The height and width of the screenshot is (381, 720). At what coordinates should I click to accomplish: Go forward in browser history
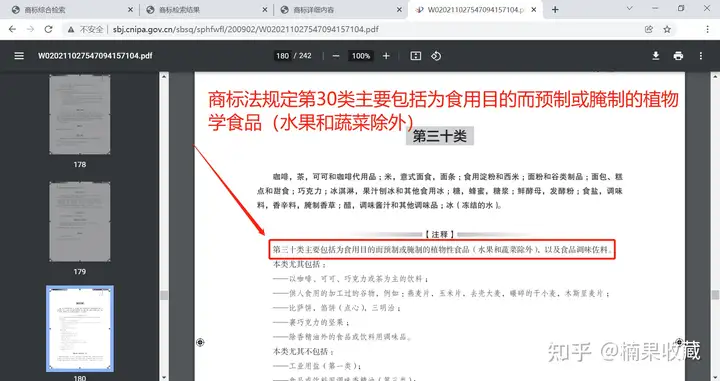click(30, 29)
